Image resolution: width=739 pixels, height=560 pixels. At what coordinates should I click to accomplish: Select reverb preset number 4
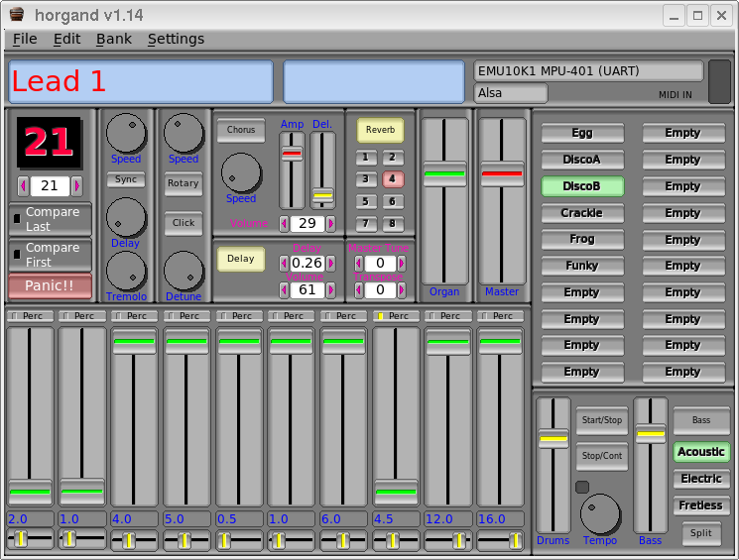(x=393, y=179)
